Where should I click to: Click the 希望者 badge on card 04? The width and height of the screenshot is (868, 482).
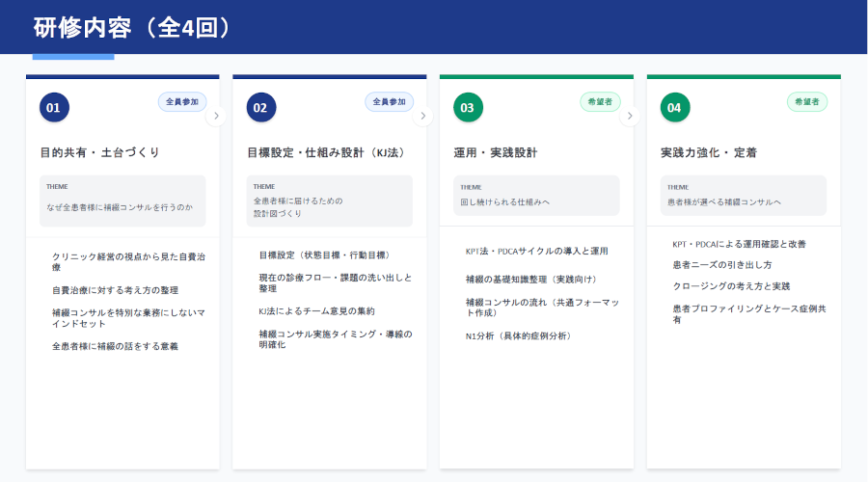[807, 102]
